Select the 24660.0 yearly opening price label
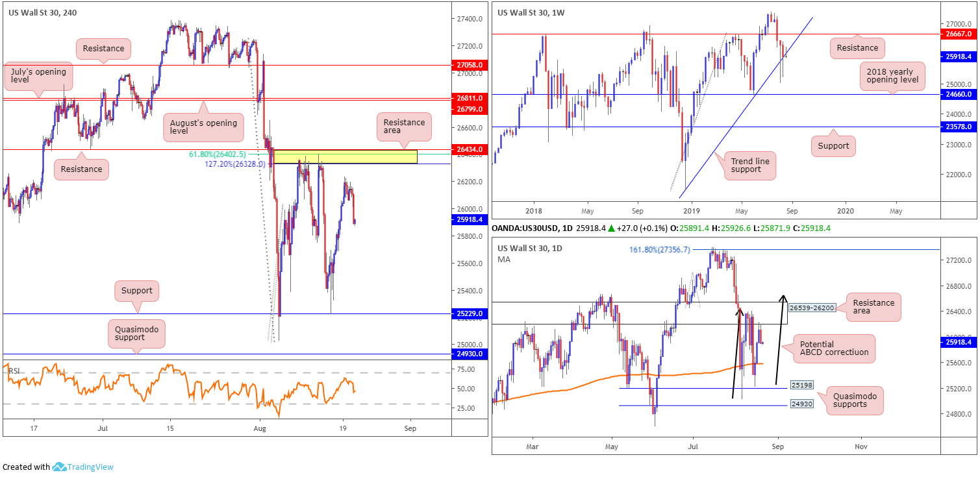Screen dimensions: 980x477 959,94
